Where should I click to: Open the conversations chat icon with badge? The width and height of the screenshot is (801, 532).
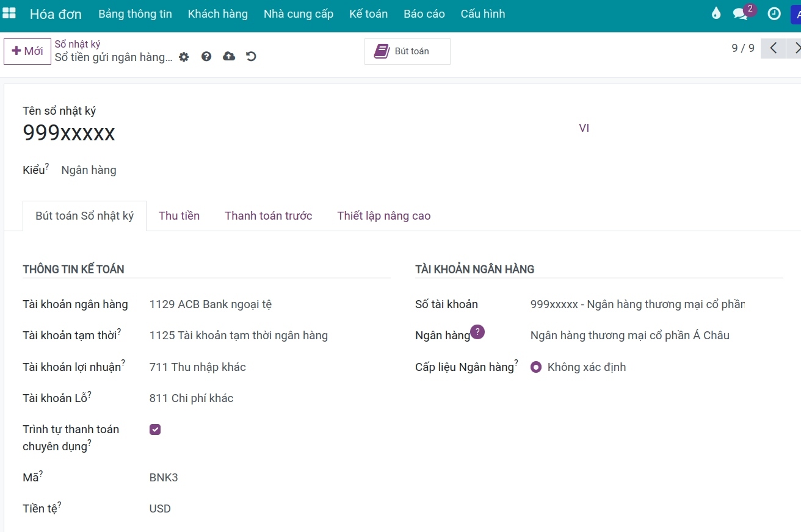(741, 14)
